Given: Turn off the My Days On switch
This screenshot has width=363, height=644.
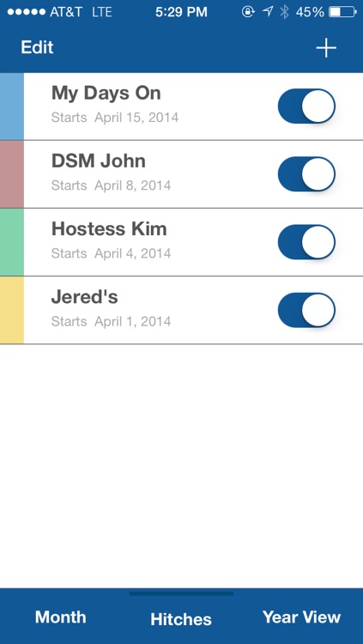Looking at the screenshot, I should coord(306,106).
